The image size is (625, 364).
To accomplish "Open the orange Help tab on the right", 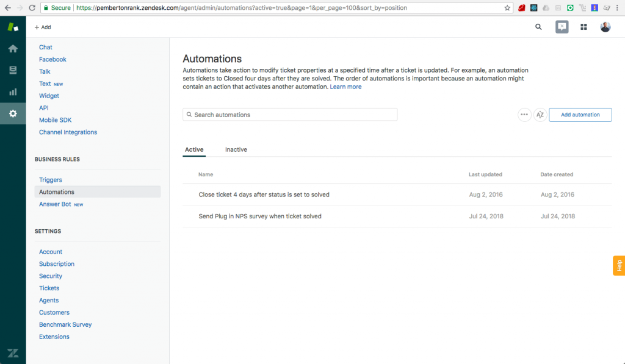I will click(618, 266).
